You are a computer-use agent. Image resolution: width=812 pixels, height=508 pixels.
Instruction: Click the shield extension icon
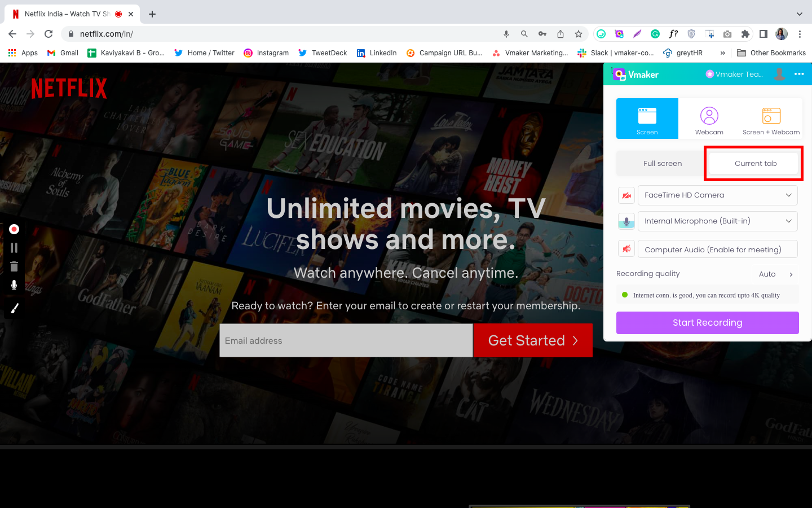click(x=691, y=34)
